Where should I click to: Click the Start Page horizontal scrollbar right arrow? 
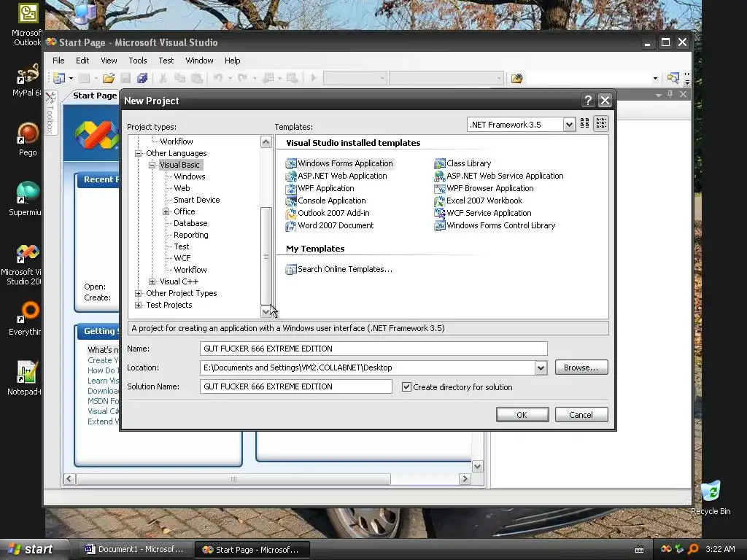[x=465, y=479]
